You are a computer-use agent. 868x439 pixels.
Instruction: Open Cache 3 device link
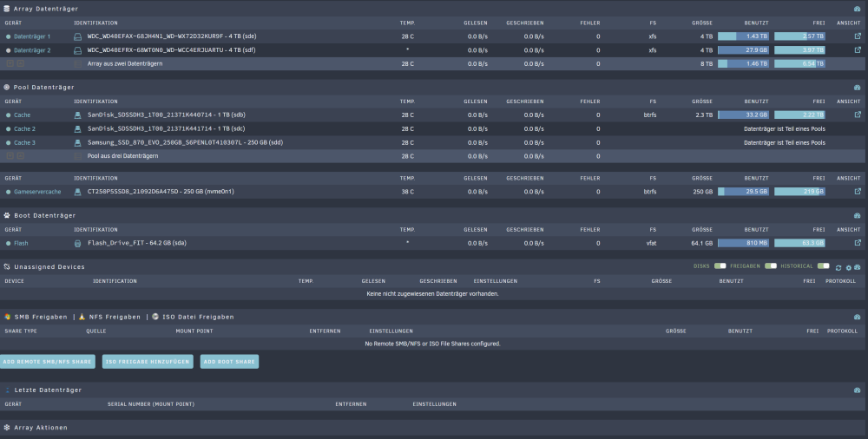pyautogui.click(x=25, y=143)
